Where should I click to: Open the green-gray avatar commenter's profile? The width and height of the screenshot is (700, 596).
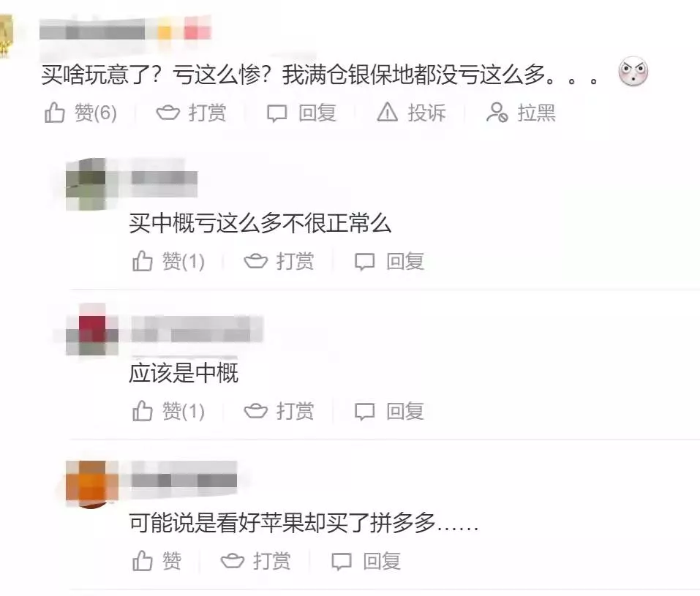87,184
